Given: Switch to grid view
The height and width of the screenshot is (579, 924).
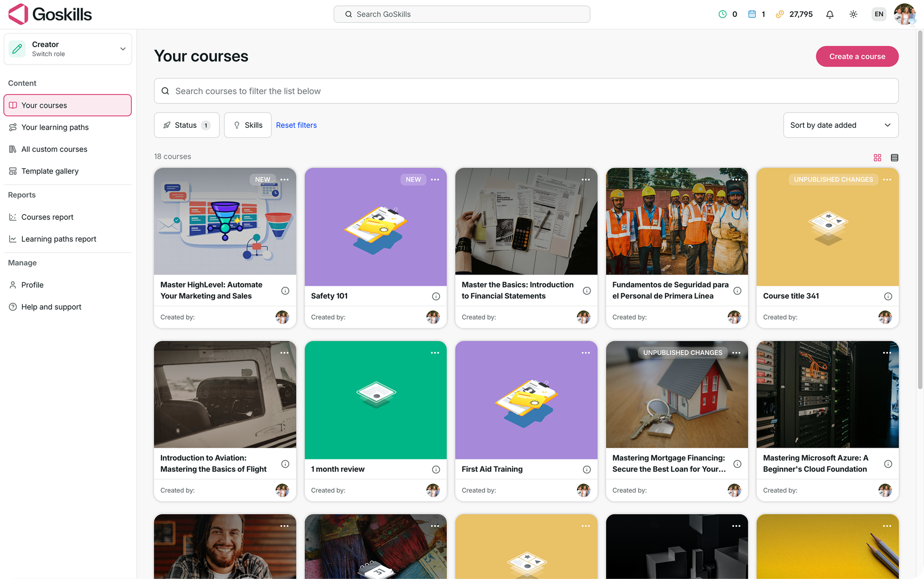Looking at the screenshot, I should [877, 157].
